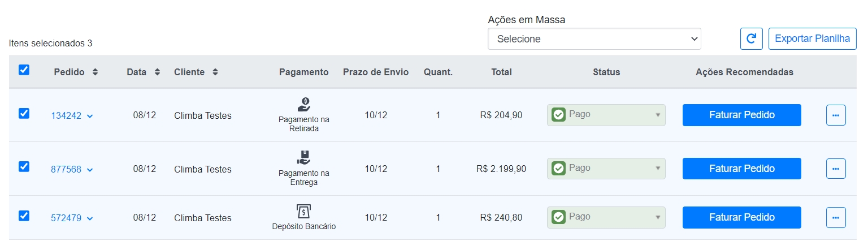Click the refresh icon button
Viewport: 868px width, 241px height.
pyautogui.click(x=752, y=39)
